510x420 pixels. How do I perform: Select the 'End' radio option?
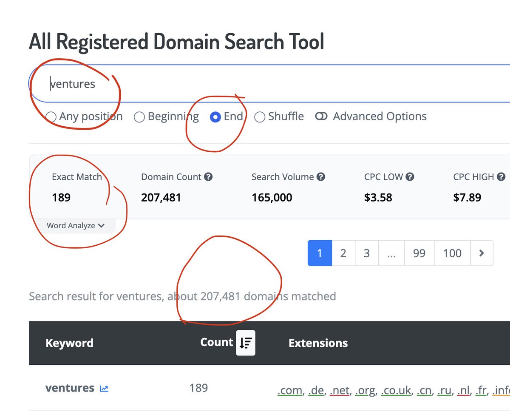point(215,116)
